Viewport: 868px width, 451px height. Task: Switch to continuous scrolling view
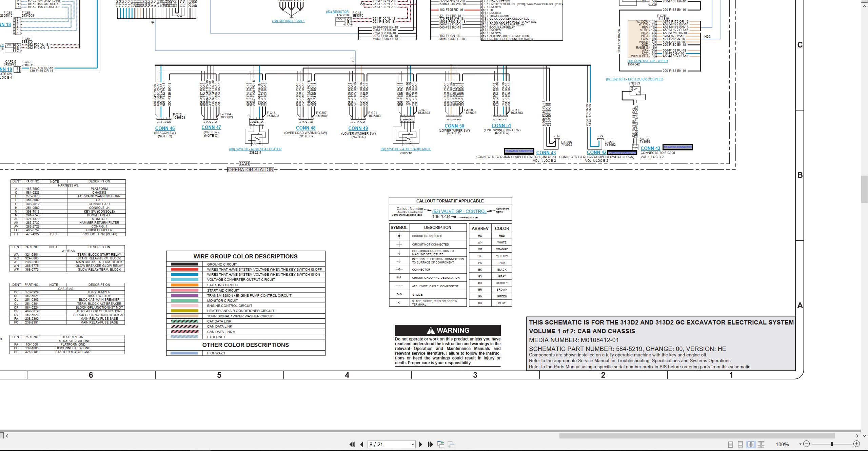click(741, 444)
